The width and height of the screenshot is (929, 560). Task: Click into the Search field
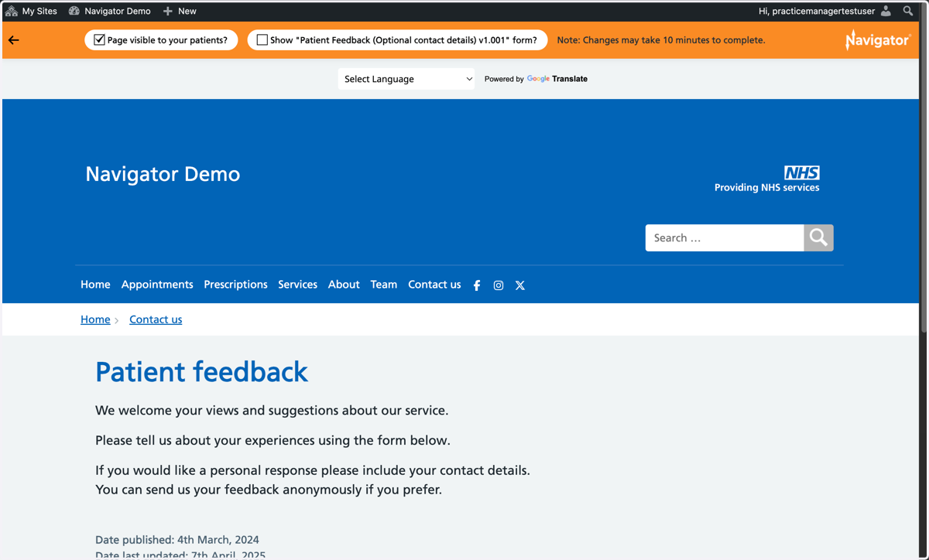[725, 237]
